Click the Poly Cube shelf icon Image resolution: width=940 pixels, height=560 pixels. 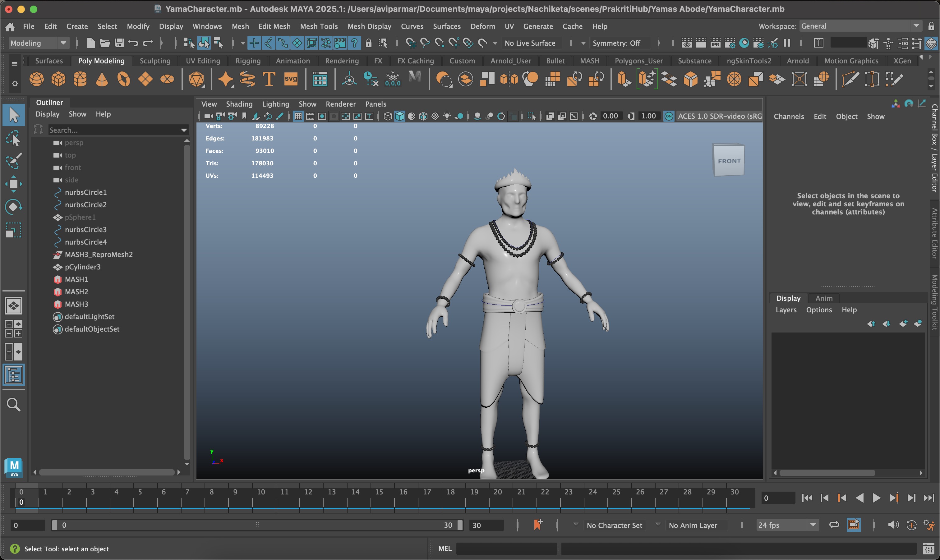(x=58, y=80)
